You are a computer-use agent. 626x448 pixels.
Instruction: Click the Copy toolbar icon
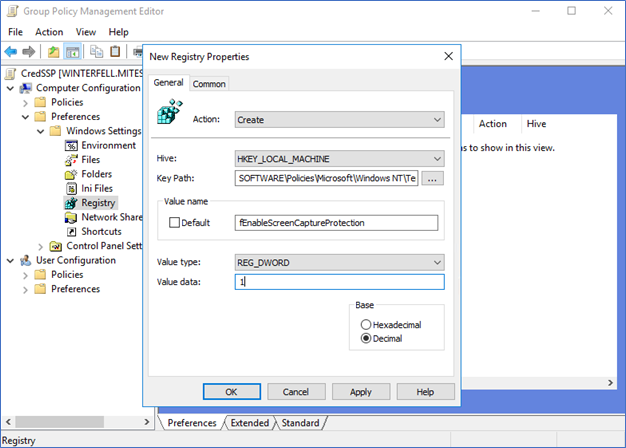point(96,52)
